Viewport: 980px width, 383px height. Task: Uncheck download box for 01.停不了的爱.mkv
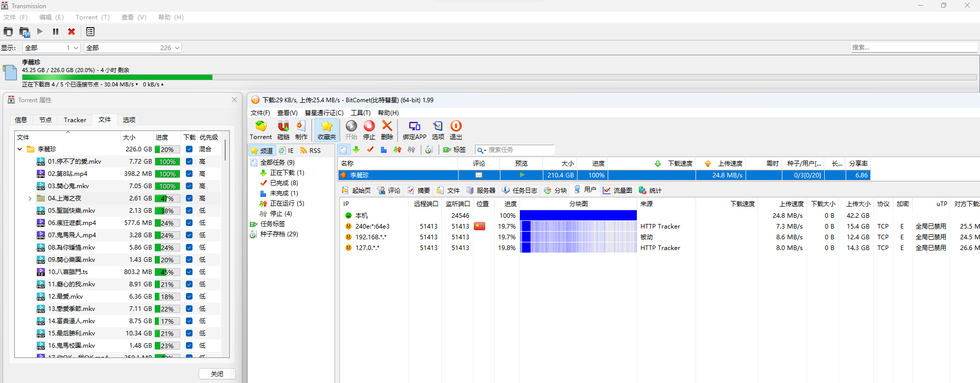pyautogui.click(x=189, y=162)
